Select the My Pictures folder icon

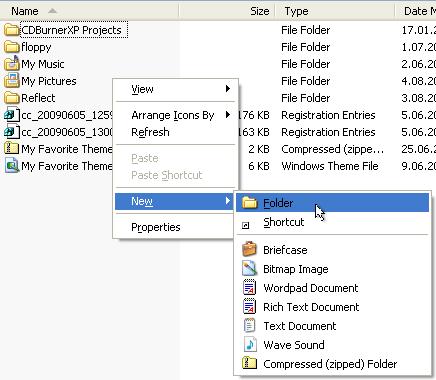[12, 80]
